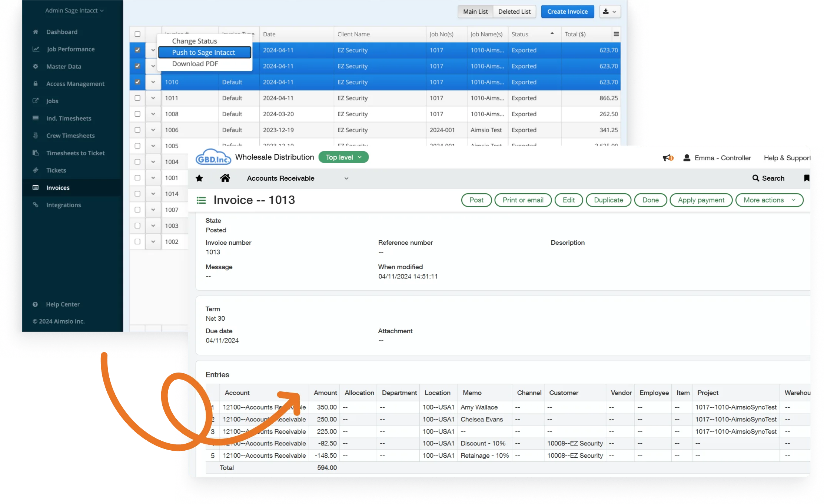Switch to the Main List tab

(475, 11)
